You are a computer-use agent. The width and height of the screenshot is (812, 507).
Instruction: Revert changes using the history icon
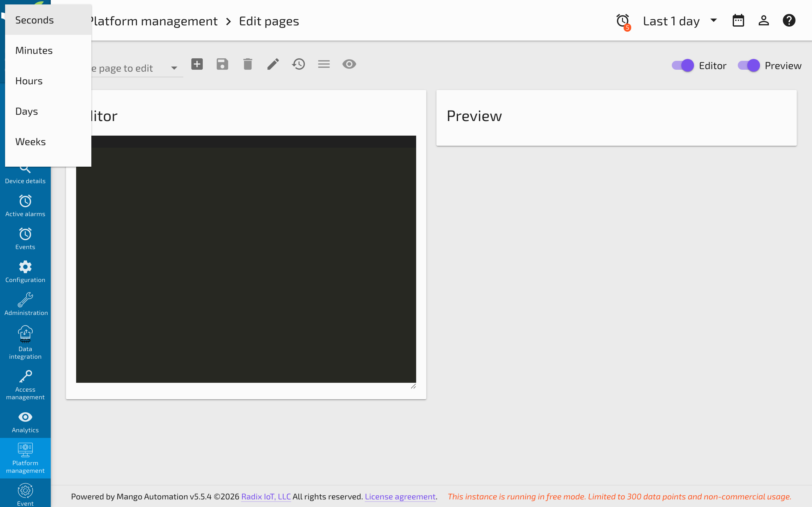coord(298,64)
